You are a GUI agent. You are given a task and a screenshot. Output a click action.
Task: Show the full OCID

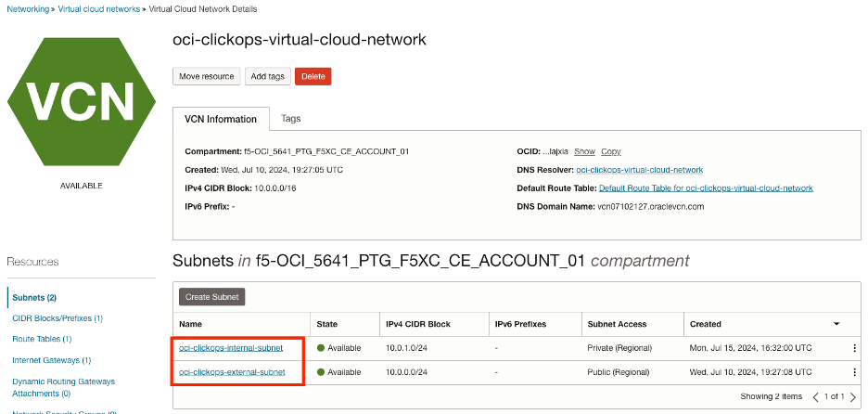pos(584,151)
